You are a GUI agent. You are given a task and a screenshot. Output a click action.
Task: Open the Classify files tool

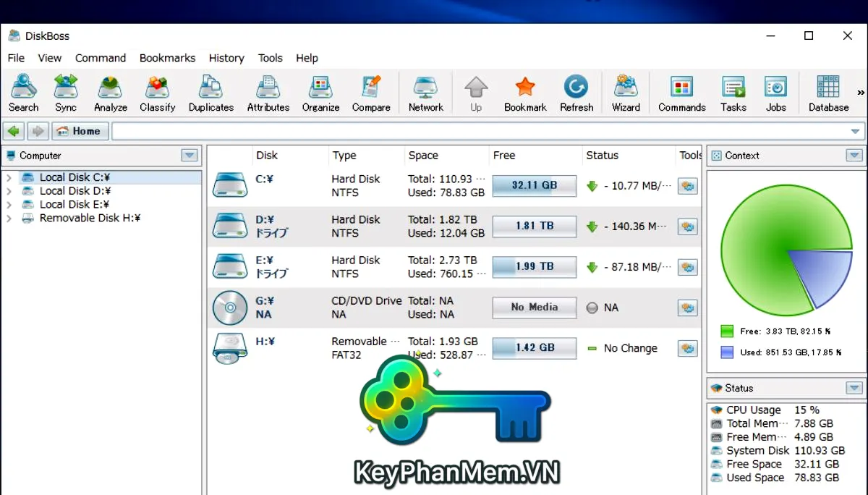pos(157,93)
